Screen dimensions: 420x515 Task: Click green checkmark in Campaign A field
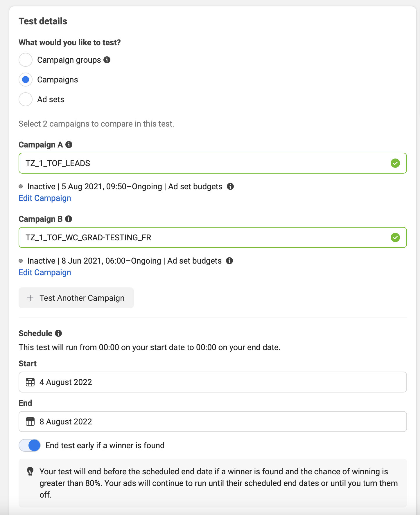point(395,163)
